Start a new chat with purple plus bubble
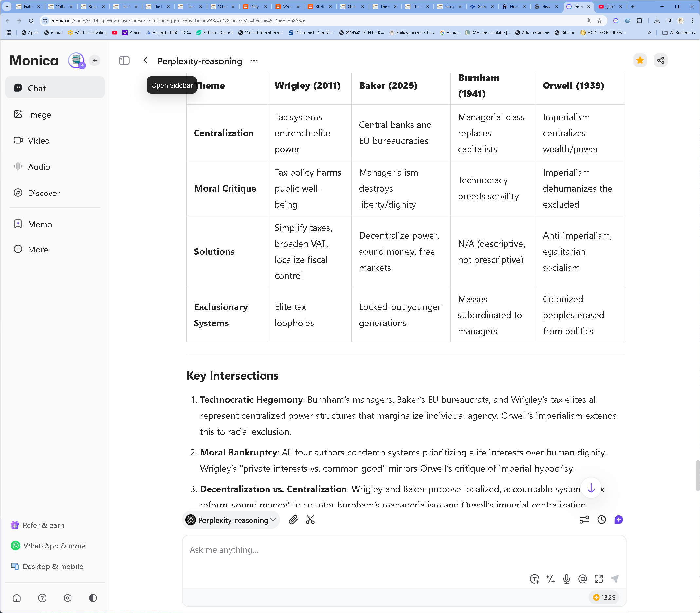700x613 pixels. click(x=618, y=520)
